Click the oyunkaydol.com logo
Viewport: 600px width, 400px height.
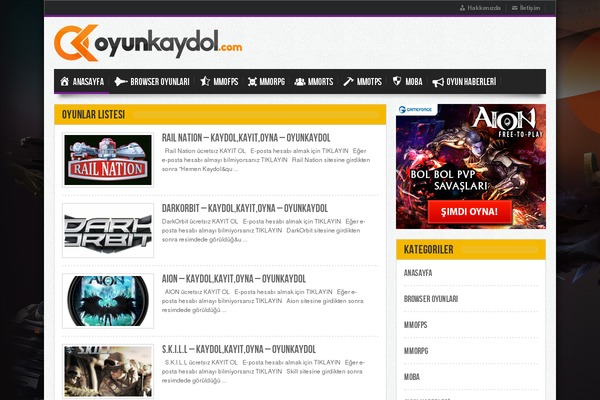tap(148, 43)
